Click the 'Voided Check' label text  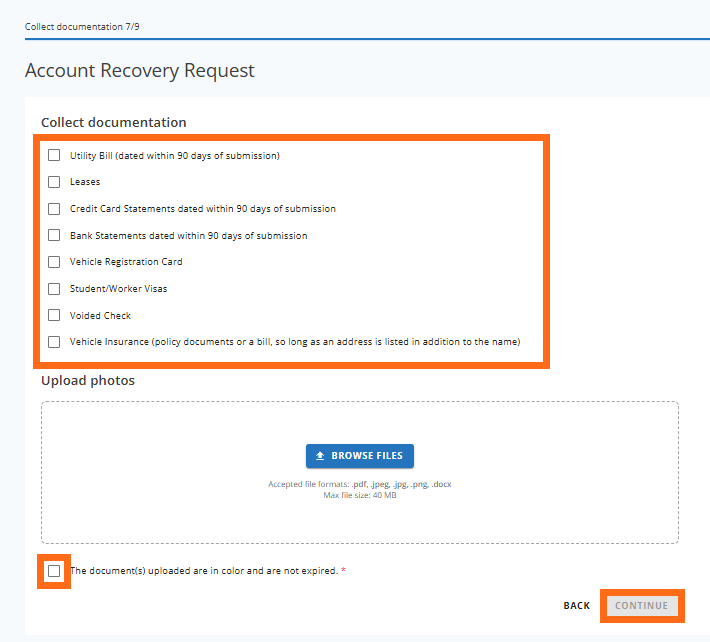pos(100,316)
